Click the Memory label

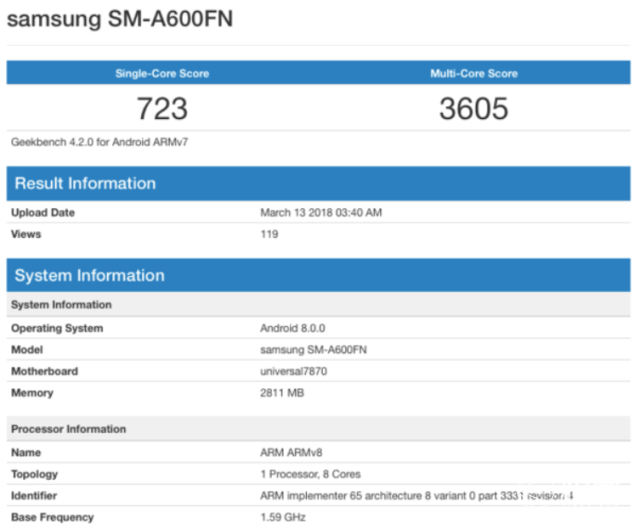coord(32,393)
